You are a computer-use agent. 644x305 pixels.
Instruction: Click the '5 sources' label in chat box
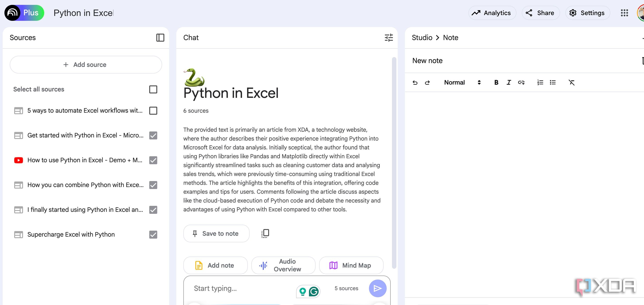tap(346, 288)
